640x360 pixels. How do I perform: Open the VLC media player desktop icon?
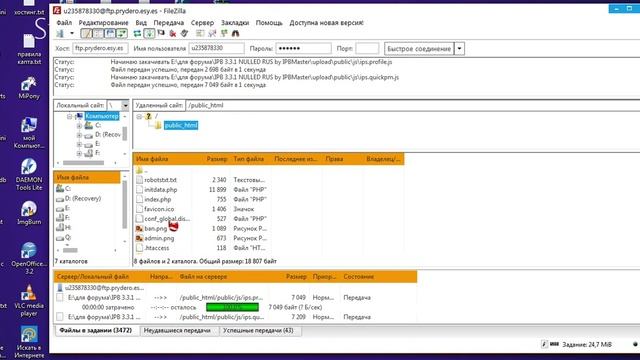(x=29, y=300)
